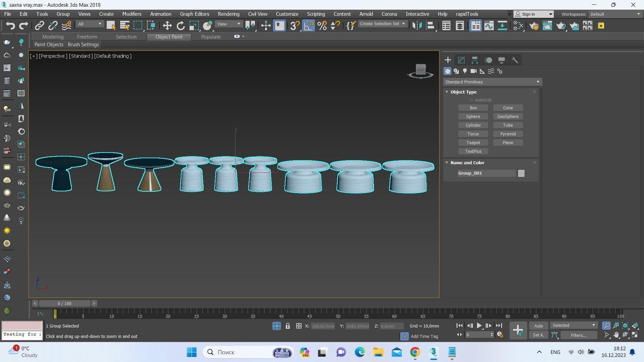This screenshot has width=644, height=362.
Task: Activate the Select and Rotate tool
Action: [x=180, y=26]
